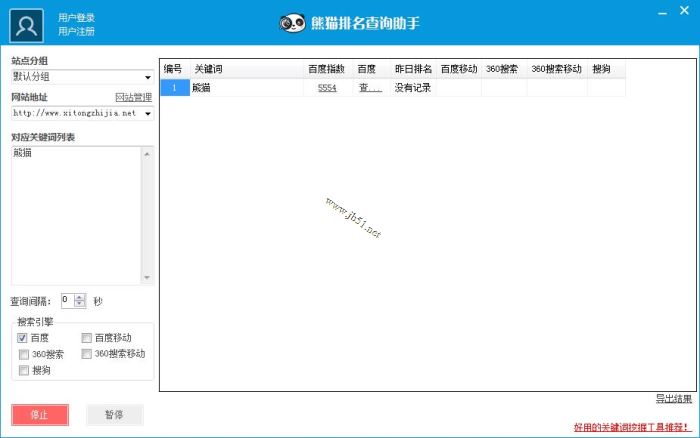This screenshot has width=700, height=438.
Task: Click the query interval value field
Action: 67,300
